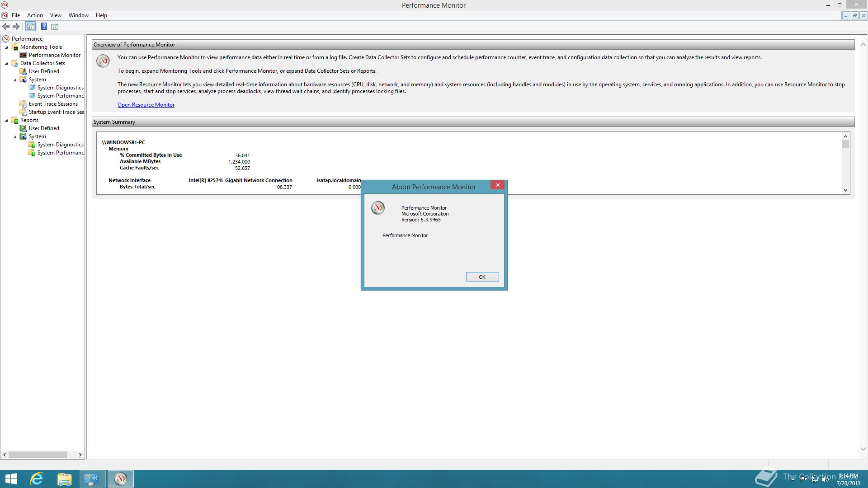Viewport: 868px width, 488px height.
Task: Toggle Show/Hide Console Tree toolbar icon
Action: point(30,27)
